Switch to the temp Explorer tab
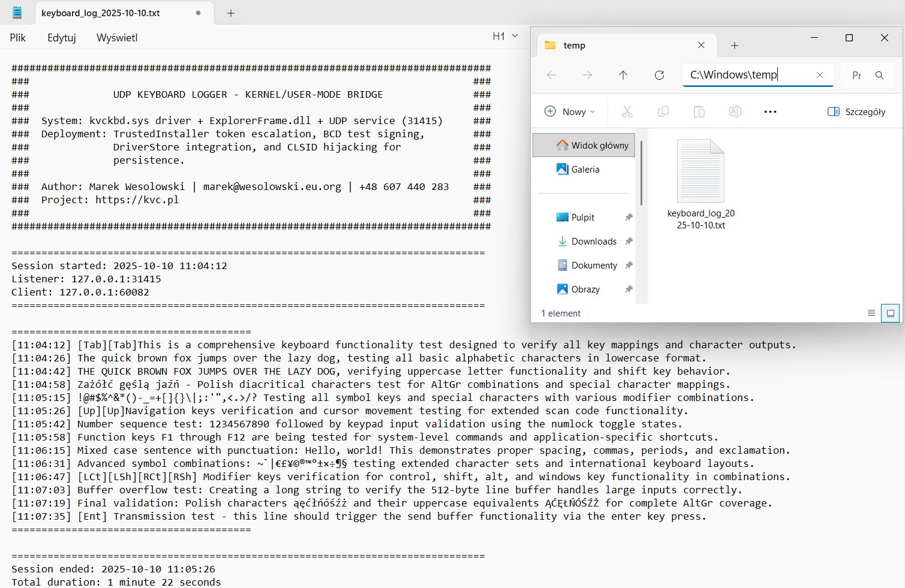The image size is (905, 588). click(574, 45)
